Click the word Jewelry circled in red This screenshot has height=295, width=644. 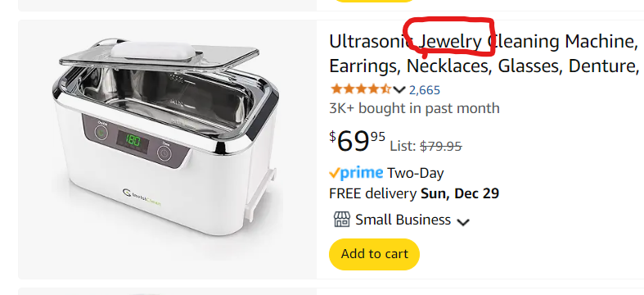point(451,42)
